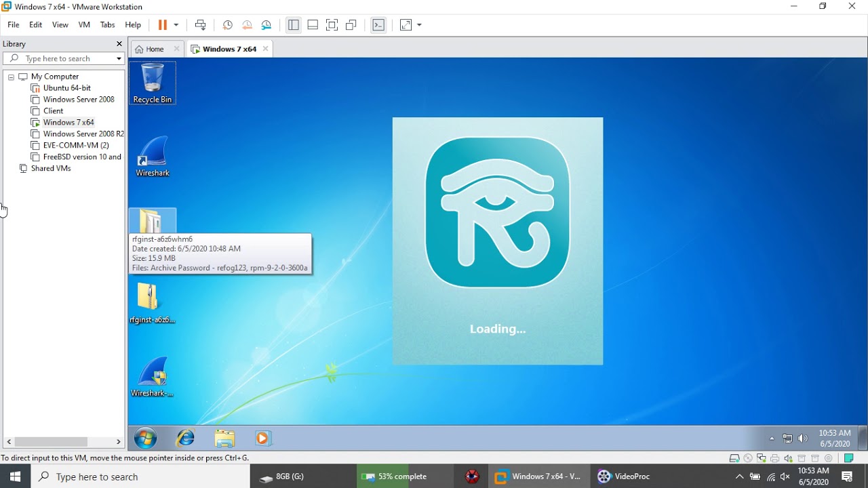Toggle the console view toolbar icon
The image size is (868, 488).
(378, 25)
